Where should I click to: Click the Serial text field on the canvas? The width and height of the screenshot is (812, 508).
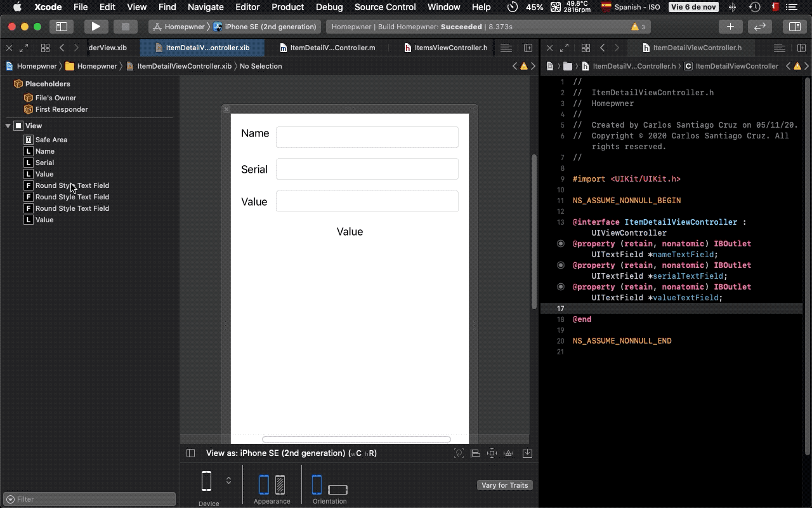pos(367,169)
